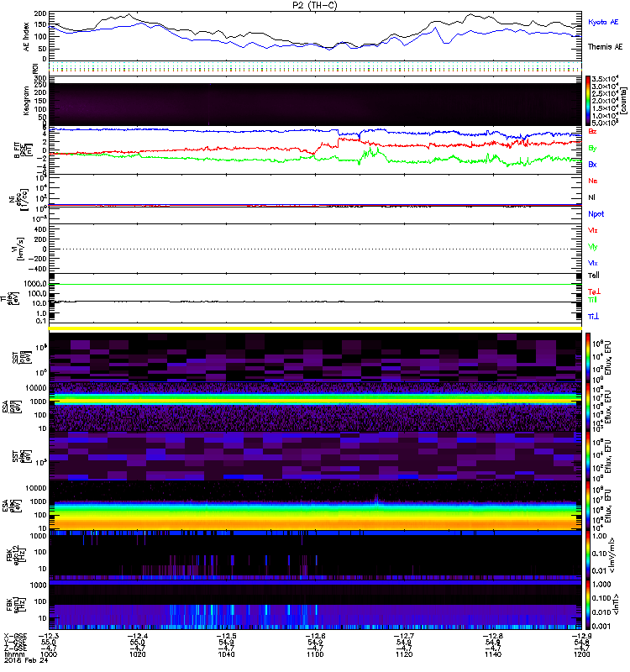The height and width of the screenshot is (672, 630).
Task: Click the plot title P2 (TH-C)
Action: click(x=315, y=5)
